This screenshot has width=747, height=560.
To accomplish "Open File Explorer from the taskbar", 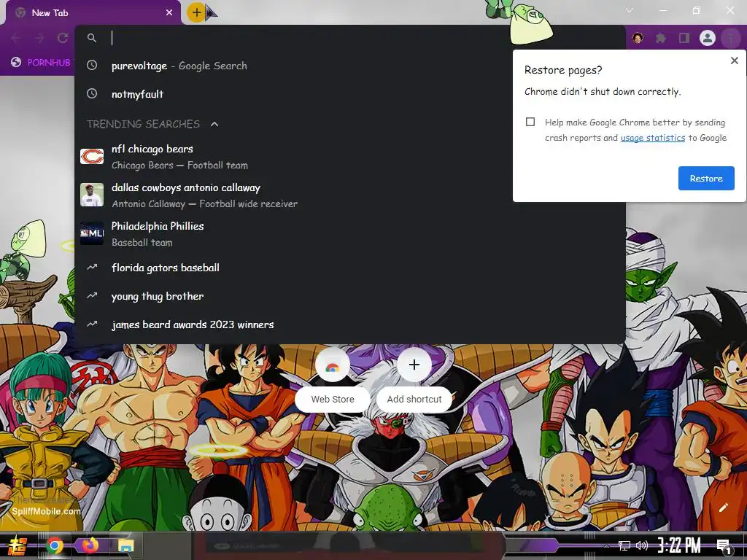I will pos(125,545).
